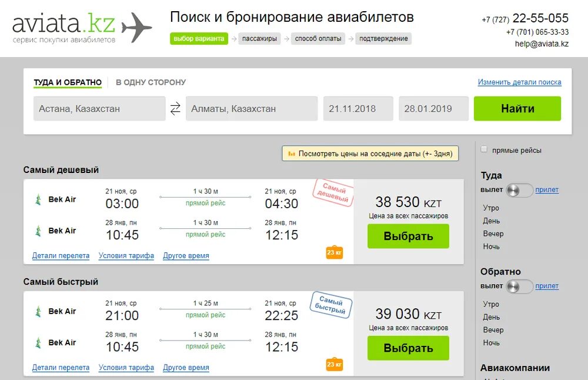Click the blue Самый быстрый stamp
Screen dimensions: 588x380
pos(330,305)
